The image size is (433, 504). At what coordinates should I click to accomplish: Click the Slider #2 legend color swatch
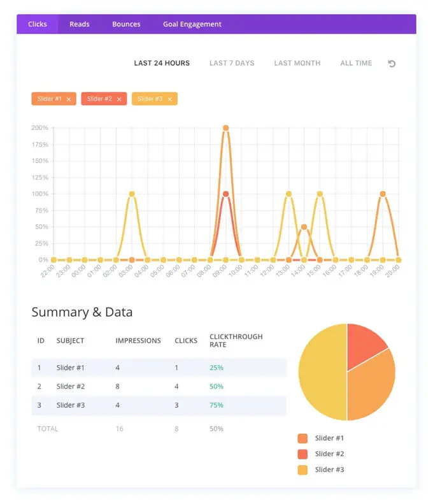tap(302, 454)
